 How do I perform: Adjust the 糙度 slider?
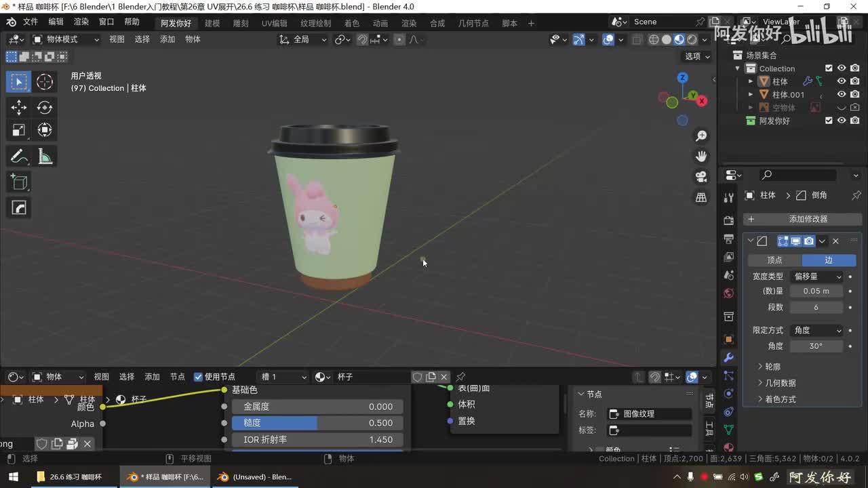point(317,423)
